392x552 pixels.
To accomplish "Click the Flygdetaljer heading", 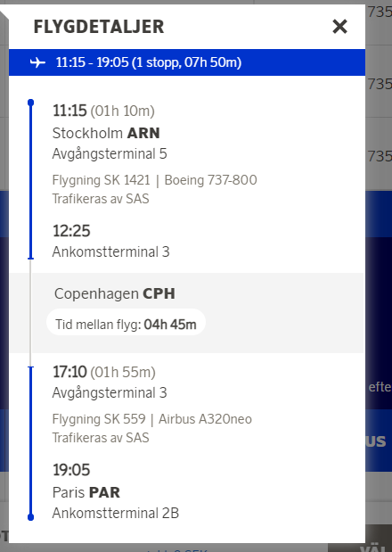I will [99, 27].
